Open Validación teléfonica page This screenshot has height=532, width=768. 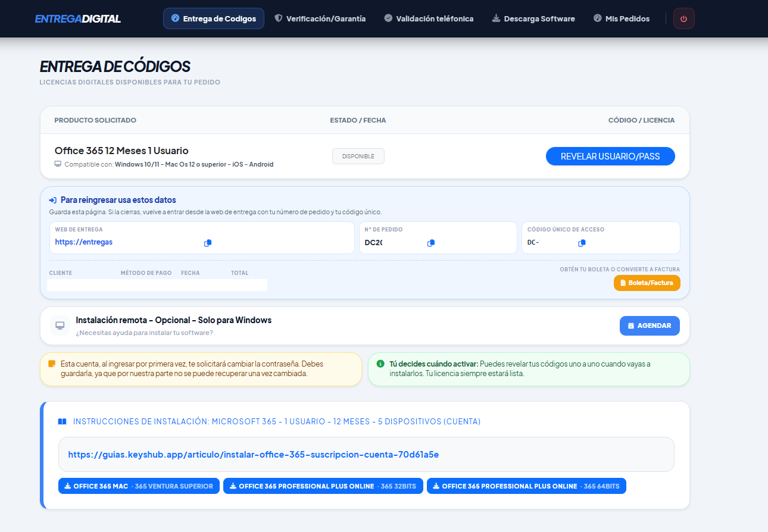(429, 18)
